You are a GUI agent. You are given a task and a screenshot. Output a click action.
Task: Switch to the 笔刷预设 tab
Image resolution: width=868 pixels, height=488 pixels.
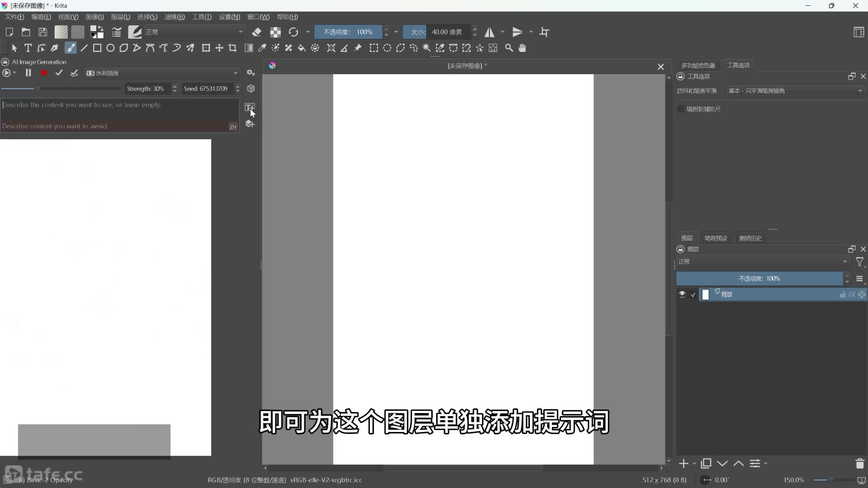tap(716, 238)
